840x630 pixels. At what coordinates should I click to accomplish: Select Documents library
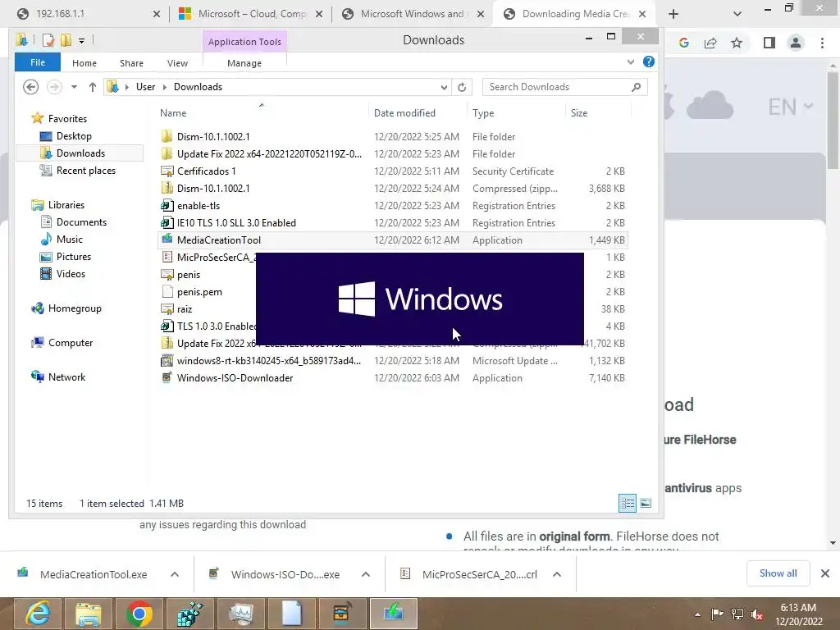81,221
